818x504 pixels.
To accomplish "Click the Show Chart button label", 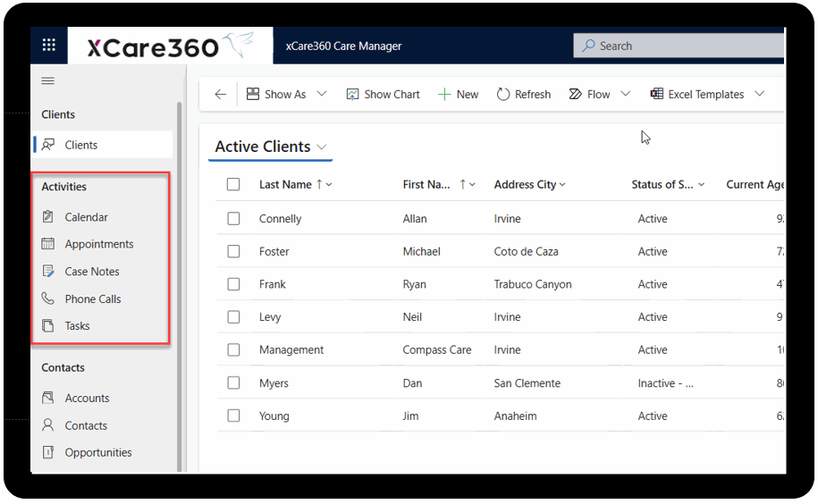I will [x=392, y=95].
